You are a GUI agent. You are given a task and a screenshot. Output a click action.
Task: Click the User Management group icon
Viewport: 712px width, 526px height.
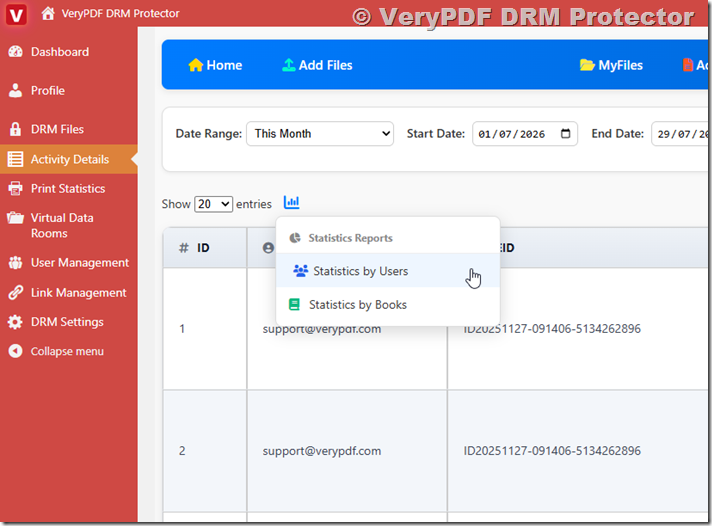click(15, 263)
